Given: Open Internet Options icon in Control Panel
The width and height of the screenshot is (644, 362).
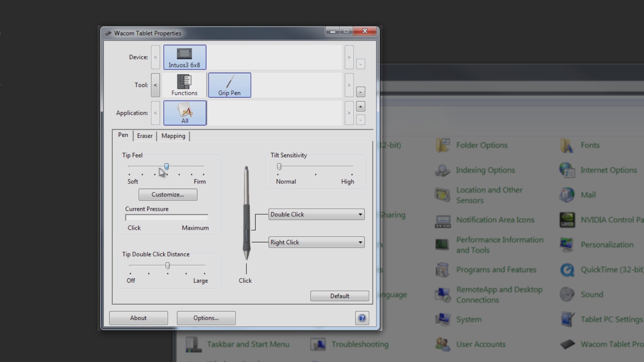Looking at the screenshot, I should pos(567,170).
